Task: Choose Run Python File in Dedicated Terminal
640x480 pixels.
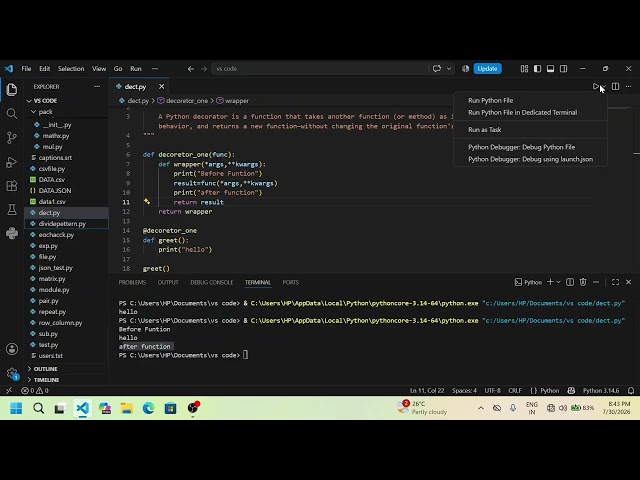Action: coord(522,112)
